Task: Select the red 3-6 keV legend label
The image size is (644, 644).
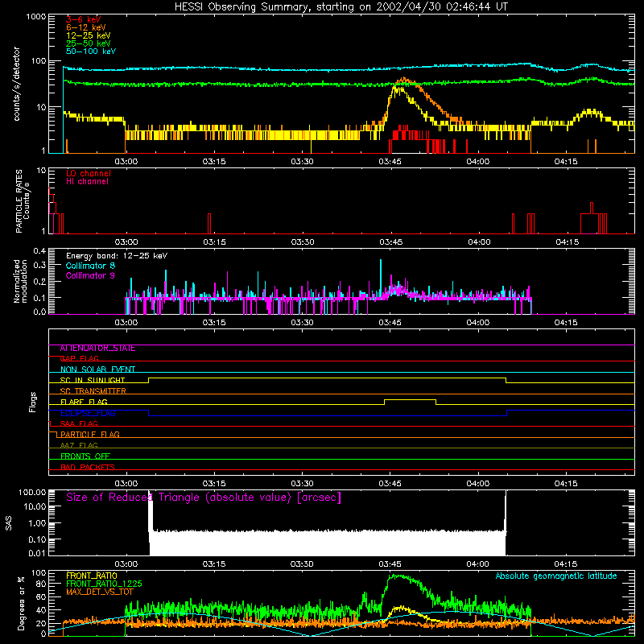Action: coord(84,19)
